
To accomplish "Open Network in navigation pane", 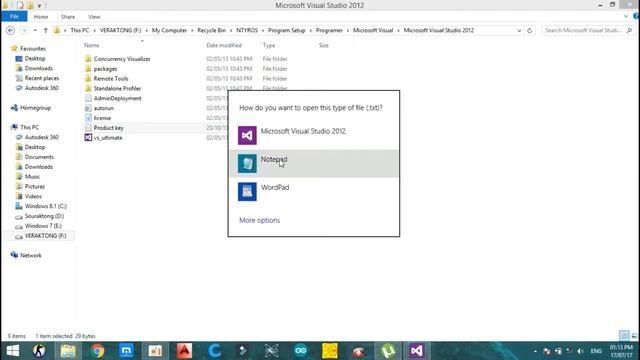I will [x=31, y=255].
